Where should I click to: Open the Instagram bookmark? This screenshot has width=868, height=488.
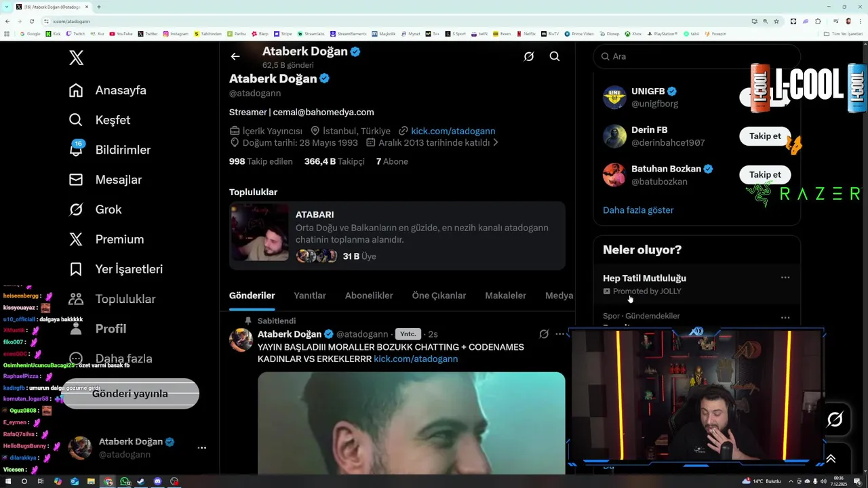point(176,34)
